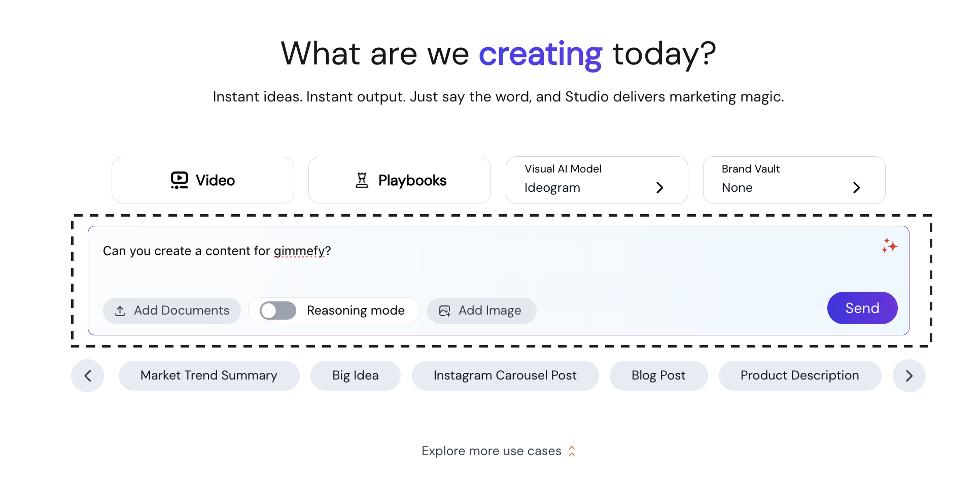Enable the Reasoning mode toggle
Screen dimensions: 980x482
278,311
